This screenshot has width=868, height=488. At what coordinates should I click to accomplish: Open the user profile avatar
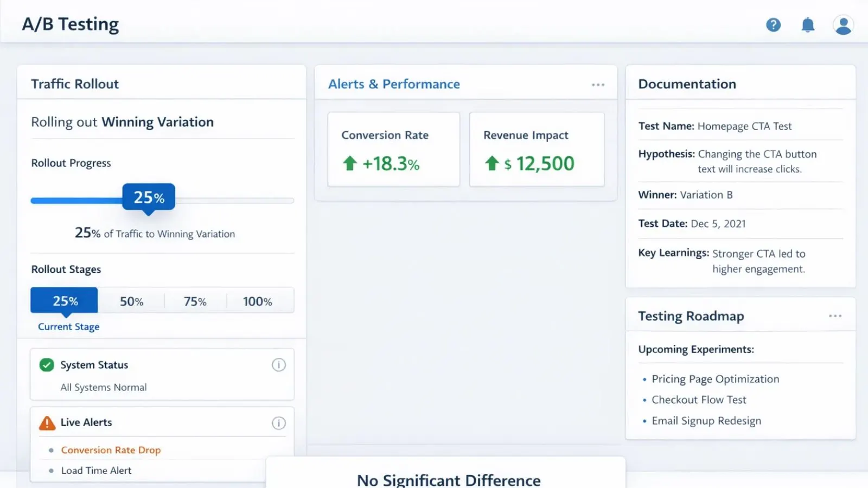843,25
